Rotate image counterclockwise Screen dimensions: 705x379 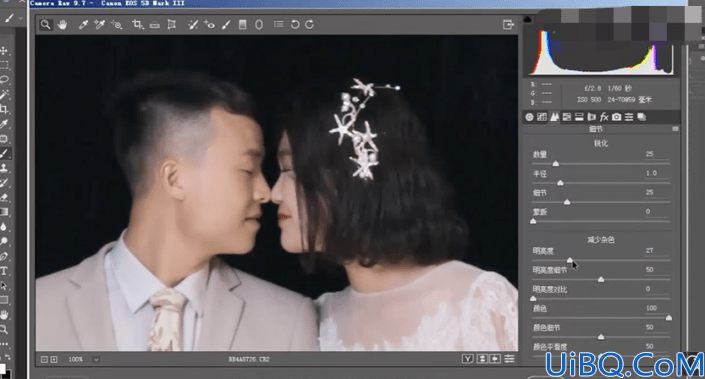pos(294,24)
